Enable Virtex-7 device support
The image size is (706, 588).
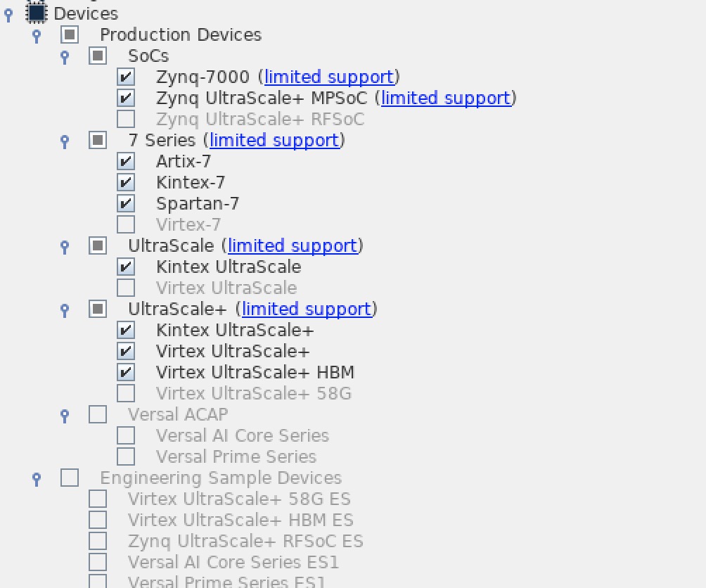point(125,224)
